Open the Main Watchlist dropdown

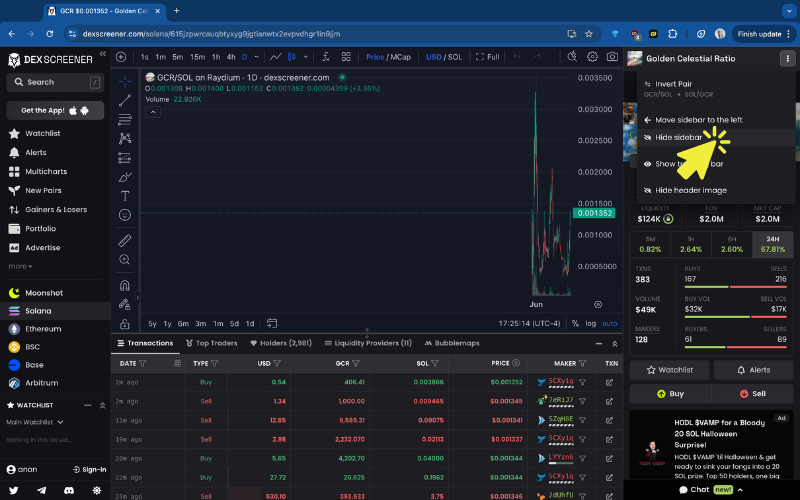[x=32, y=422]
